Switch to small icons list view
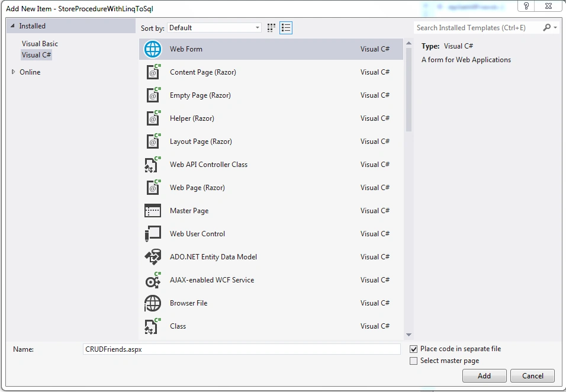Image resolution: width=566 pixels, height=392 pixels. coord(286,28)
